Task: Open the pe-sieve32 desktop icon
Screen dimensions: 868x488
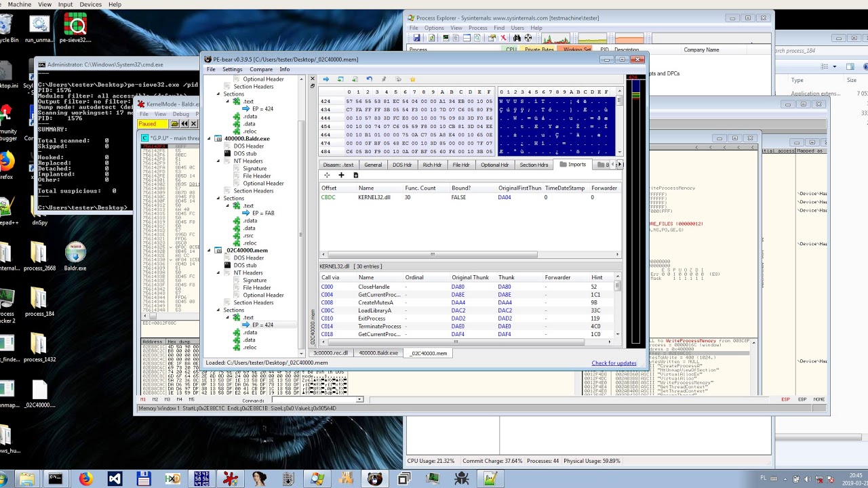Action: click(x=75, y=29)
